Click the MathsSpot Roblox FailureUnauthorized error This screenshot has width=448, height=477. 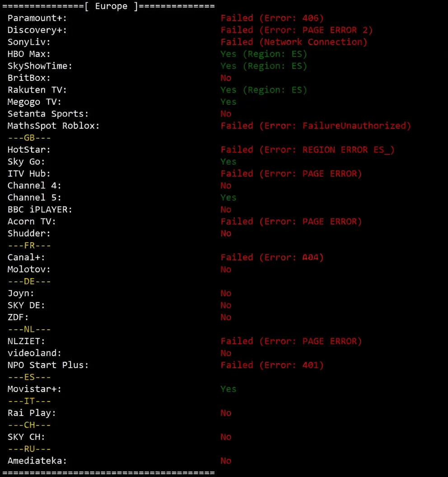316,126
